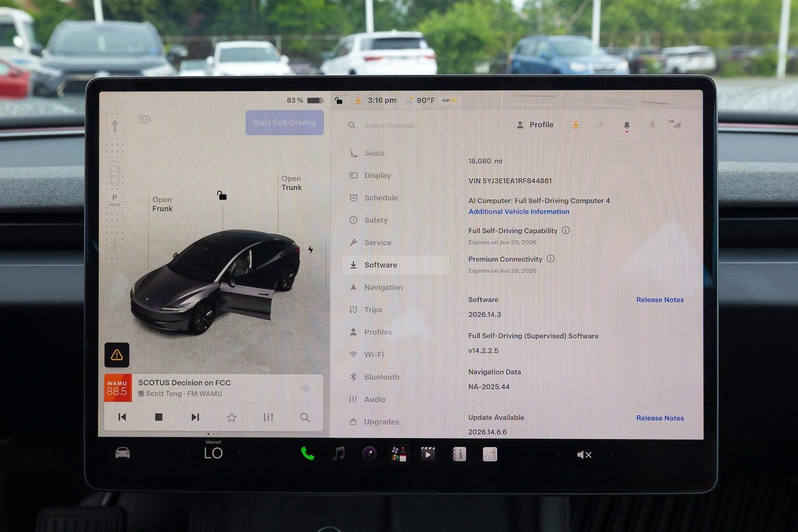Decrease volume with left chevron by speaker
The width and height of the screenshot is (798, 532).
[560, 455]
